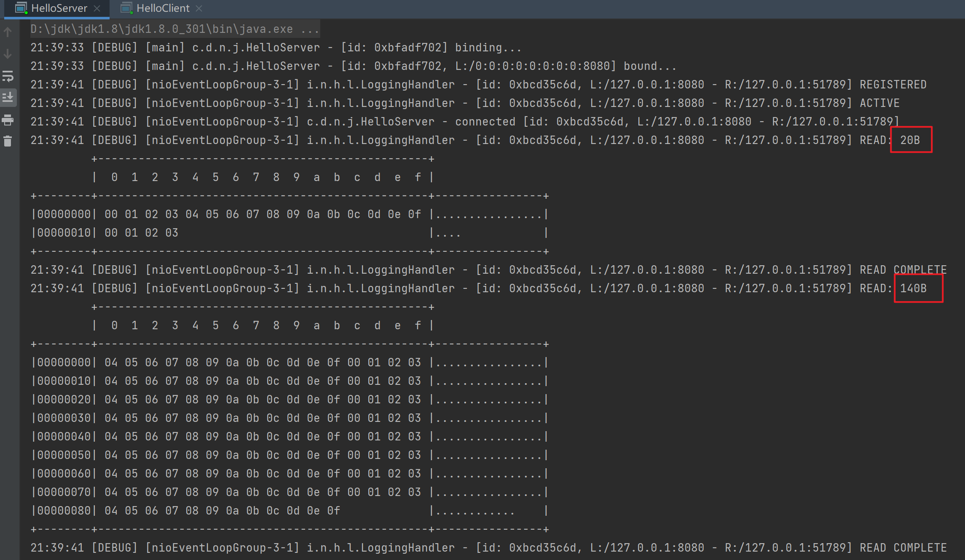Close the HelloServer tab
This screenshot has width=965, height=560.
(x=97, y=8)
